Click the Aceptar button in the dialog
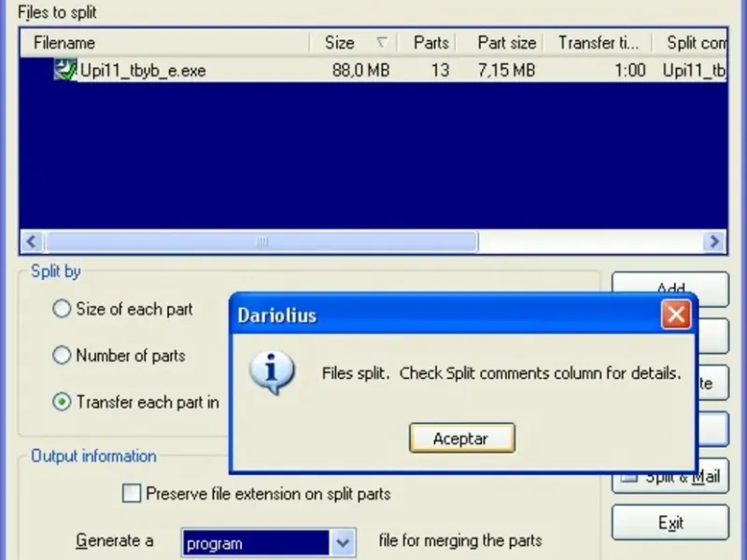The image size is (747, 560). pos(461,438)
